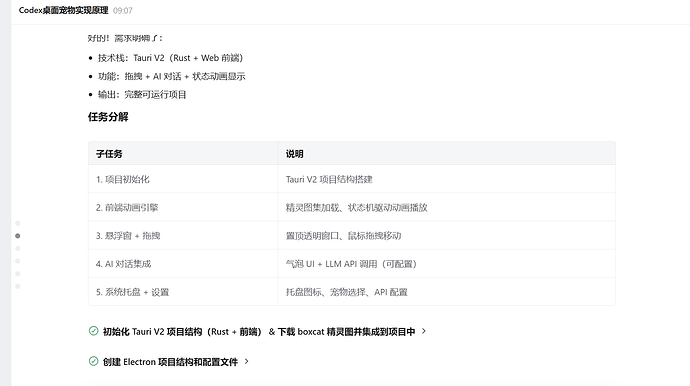
Task: Click bullet 输出：完整可运行项目
Action: 142,95
